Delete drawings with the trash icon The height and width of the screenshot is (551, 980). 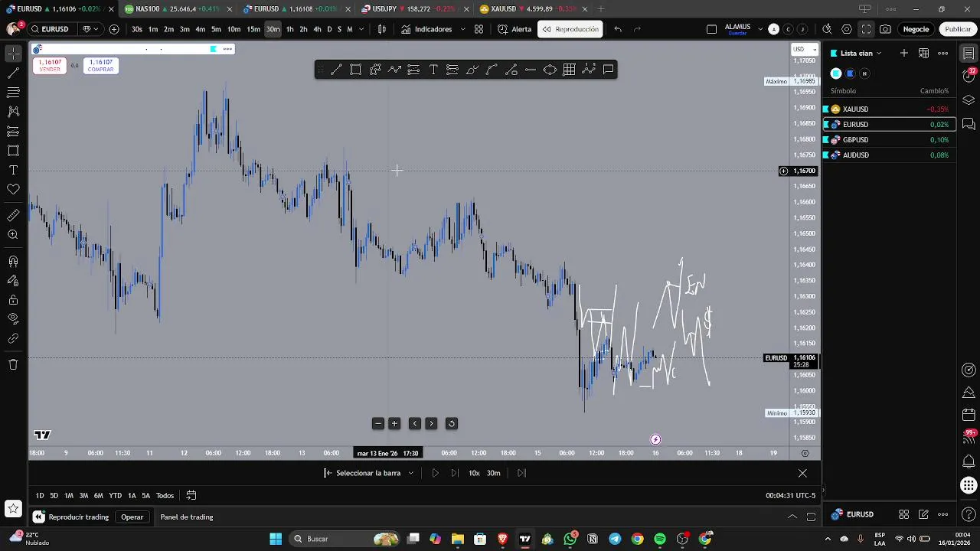click(x=13, y=364)
